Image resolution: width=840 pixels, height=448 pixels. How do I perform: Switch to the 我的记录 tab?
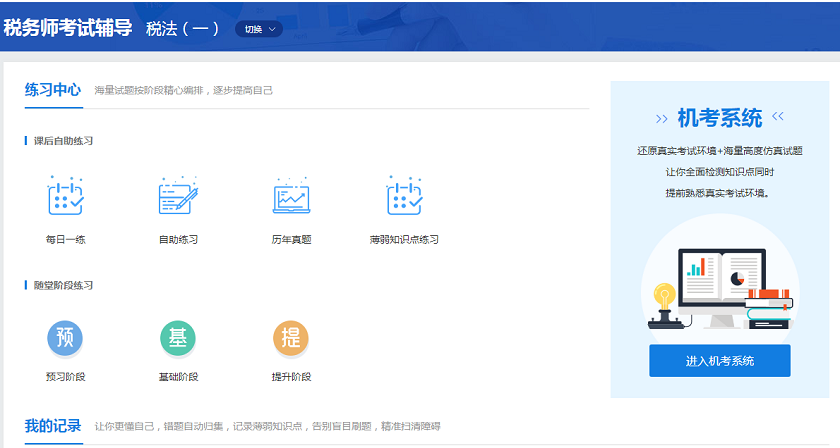coord(53,426)
